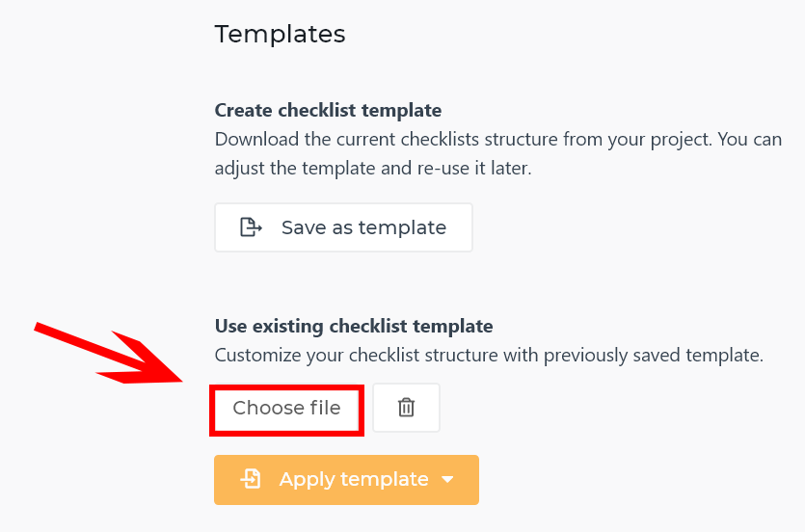Screen dimensions: 805x532
Task: Click the Save as template button
Action: point(343,227)
